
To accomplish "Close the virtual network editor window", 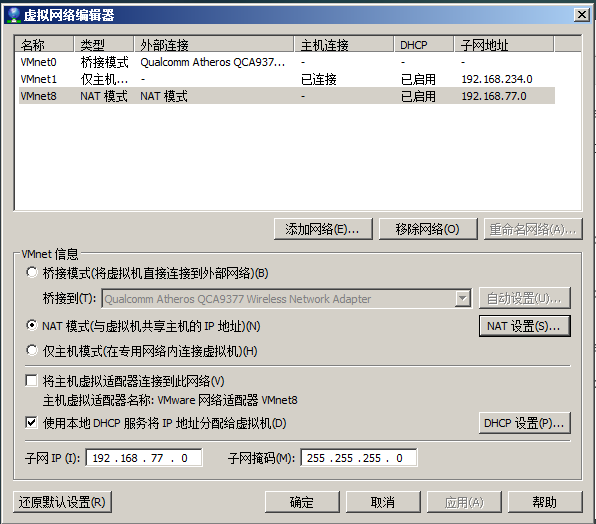I will coord(582,15).
